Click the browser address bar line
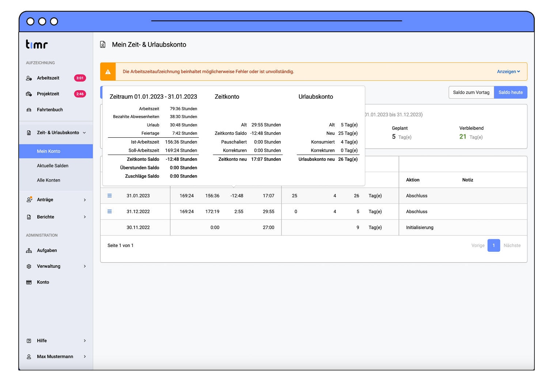This screenshot has height=392, width=548. point(277,21)
